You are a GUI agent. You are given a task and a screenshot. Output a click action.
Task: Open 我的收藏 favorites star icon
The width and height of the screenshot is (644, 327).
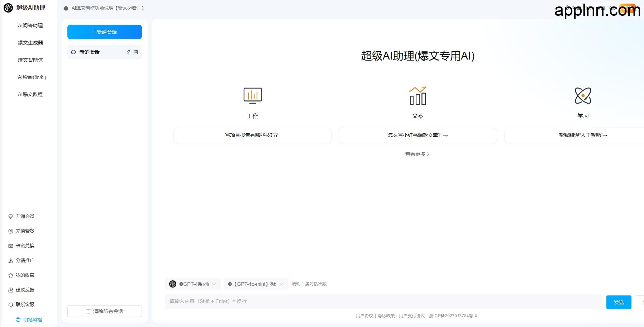(10, 275)
